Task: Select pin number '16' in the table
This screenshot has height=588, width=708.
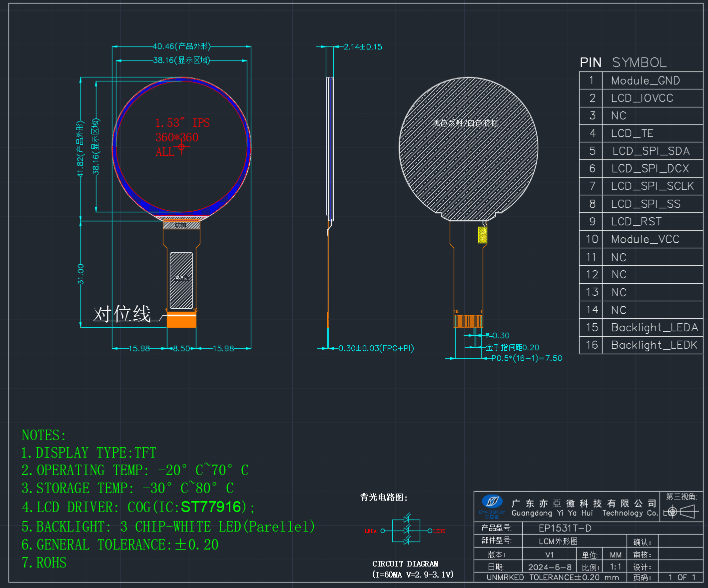Action: point(592,345)
